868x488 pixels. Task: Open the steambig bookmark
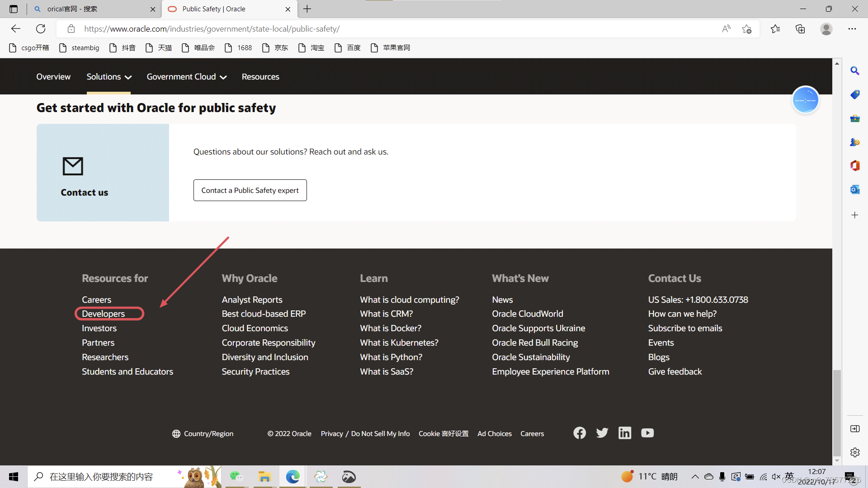pyautogui.click(x=79, y=48)
